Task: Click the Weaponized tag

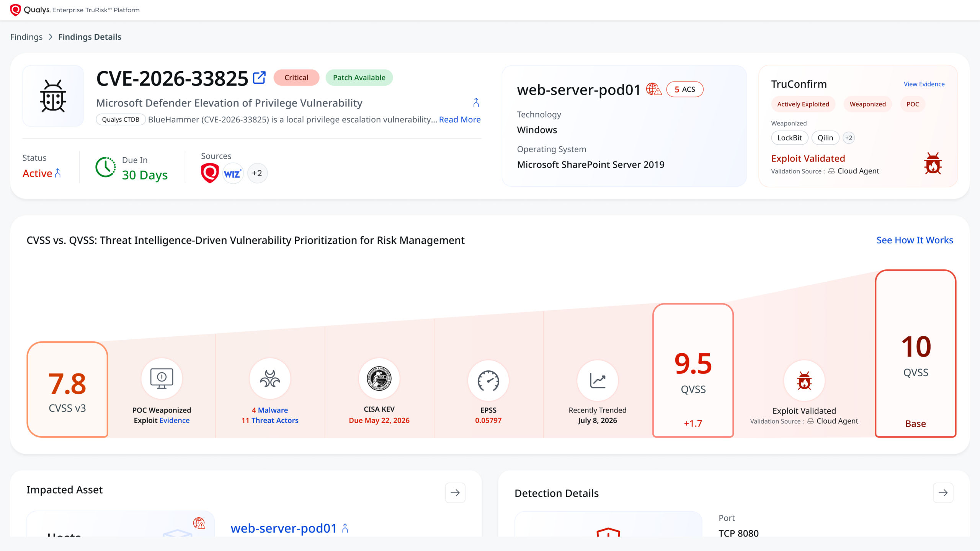Action: click(x=867, y=104)
